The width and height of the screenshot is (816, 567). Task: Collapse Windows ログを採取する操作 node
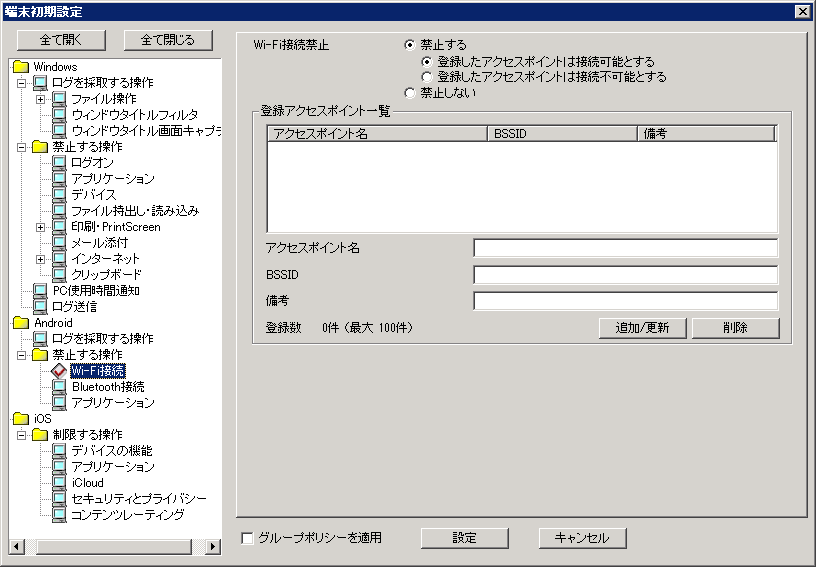pos(21,83)
